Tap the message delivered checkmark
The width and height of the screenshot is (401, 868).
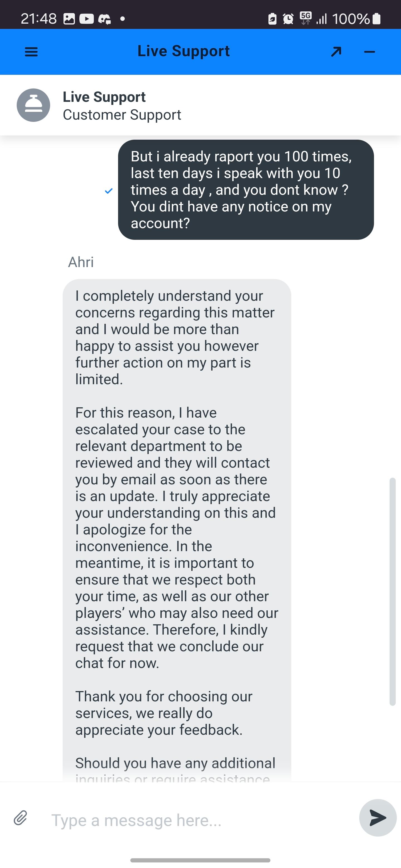coord(109,191)
